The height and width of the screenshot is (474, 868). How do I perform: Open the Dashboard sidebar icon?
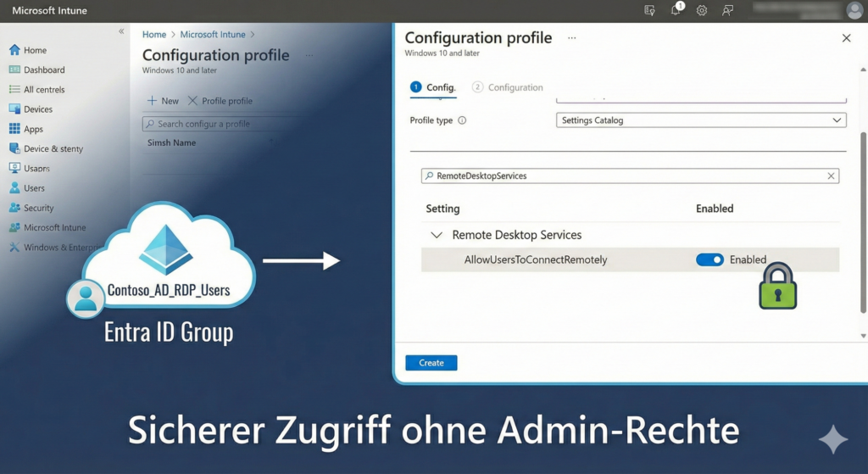pos(14,70)
